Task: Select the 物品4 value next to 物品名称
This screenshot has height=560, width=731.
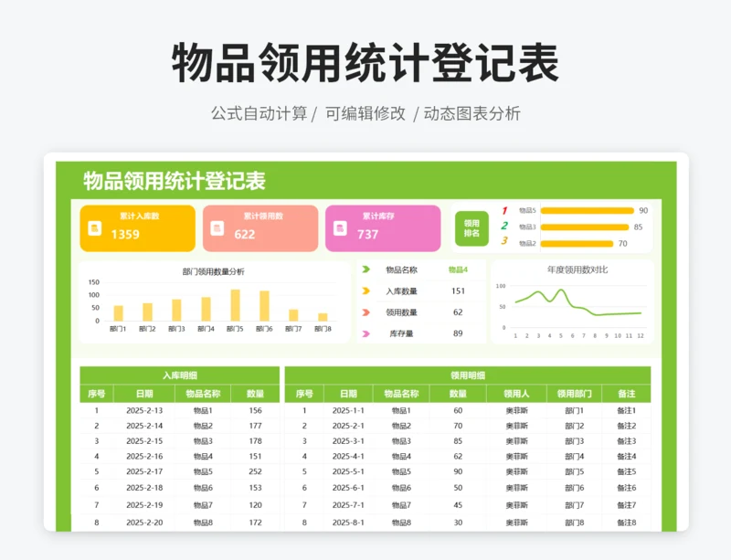Action: 458,269
